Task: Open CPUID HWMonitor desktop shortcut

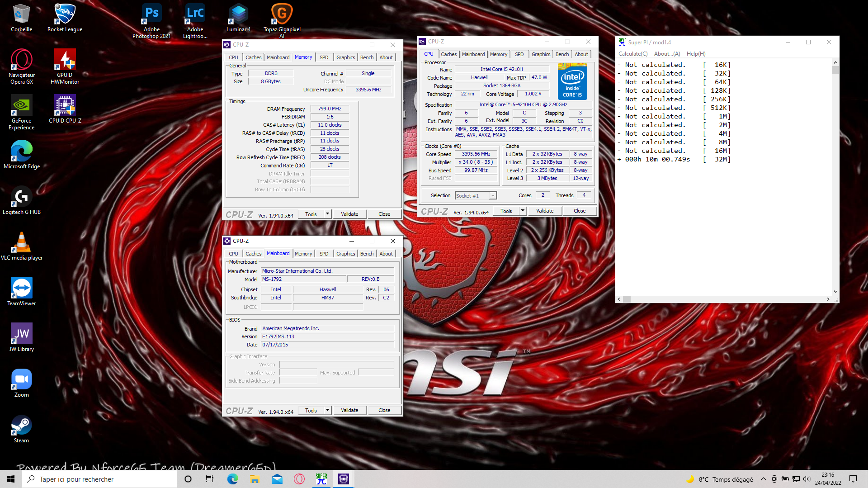Action: [65, 67]
